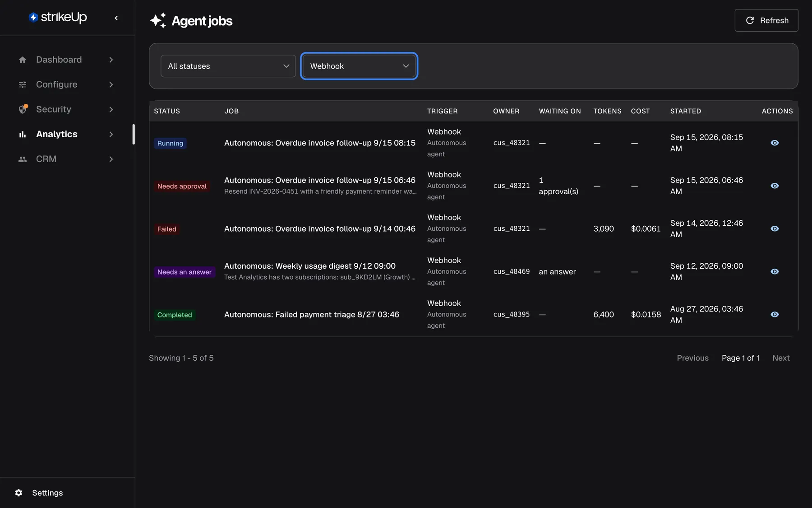Click the Running status badge
This screenshot has height=508, width=812.
point(170,143)
